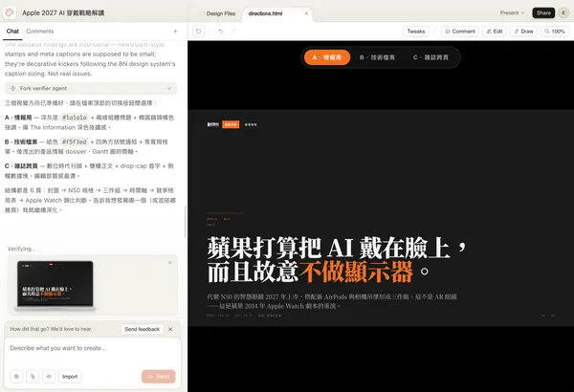The width and height of the screenshot is (574, 392).
Task: Undo the last change
Action: pyautogui.click(x=221, y=32)
